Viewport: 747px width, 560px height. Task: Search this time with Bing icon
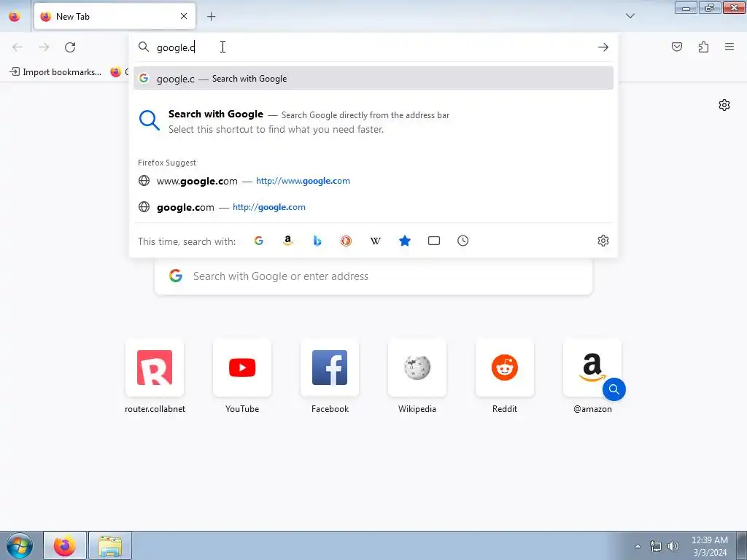point(317,241)
